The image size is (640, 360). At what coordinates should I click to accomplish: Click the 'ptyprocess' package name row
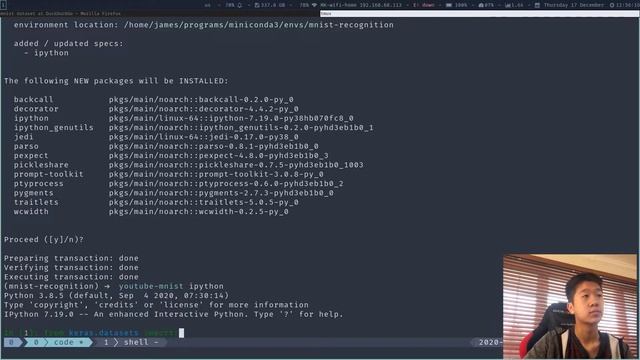pos(38,184)
